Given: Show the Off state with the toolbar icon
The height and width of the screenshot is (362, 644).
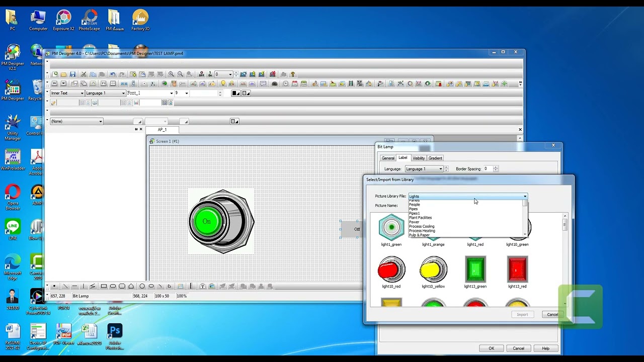Looking at the screenshot, I should [x=201, y=74].
